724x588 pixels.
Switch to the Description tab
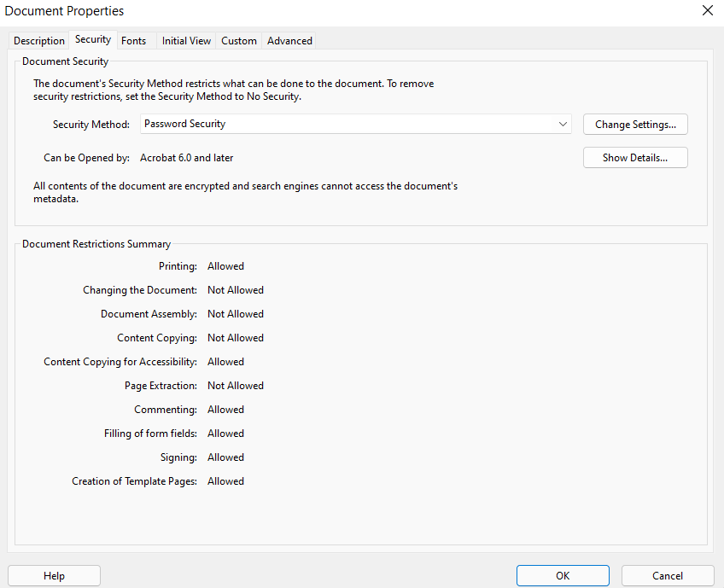38,40
